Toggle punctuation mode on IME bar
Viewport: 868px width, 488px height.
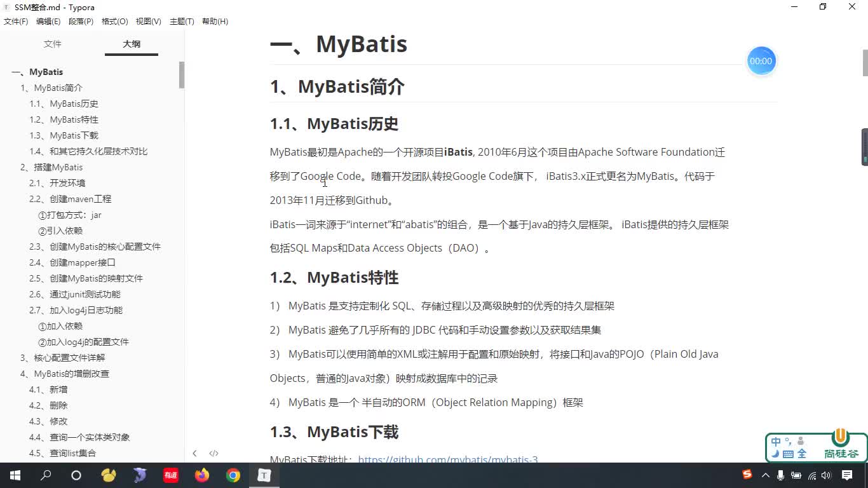[x=788, y=440]
